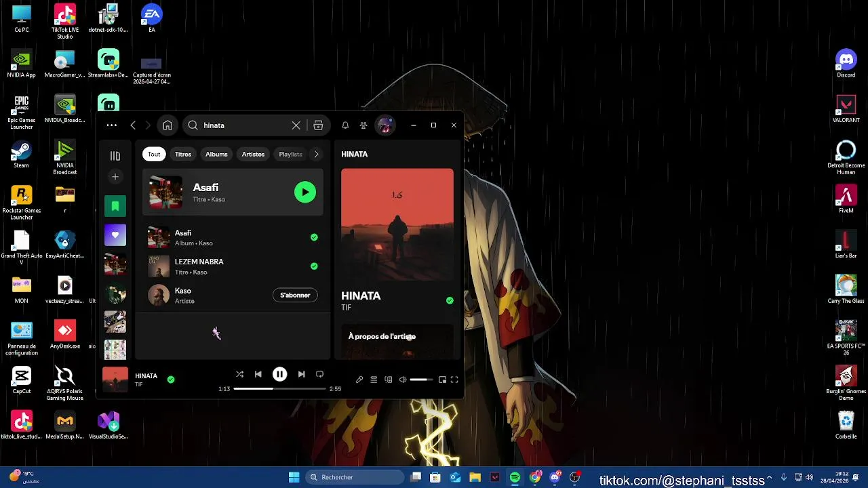Select the Titres filter chip
This screenshot has width=868, height=488.
(x=183, y=155)
